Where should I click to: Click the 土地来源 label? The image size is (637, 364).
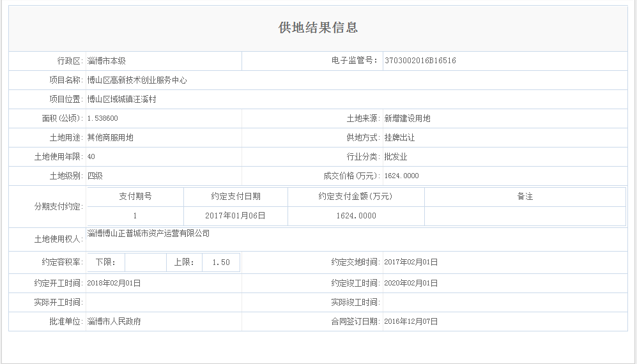point(364,118)
